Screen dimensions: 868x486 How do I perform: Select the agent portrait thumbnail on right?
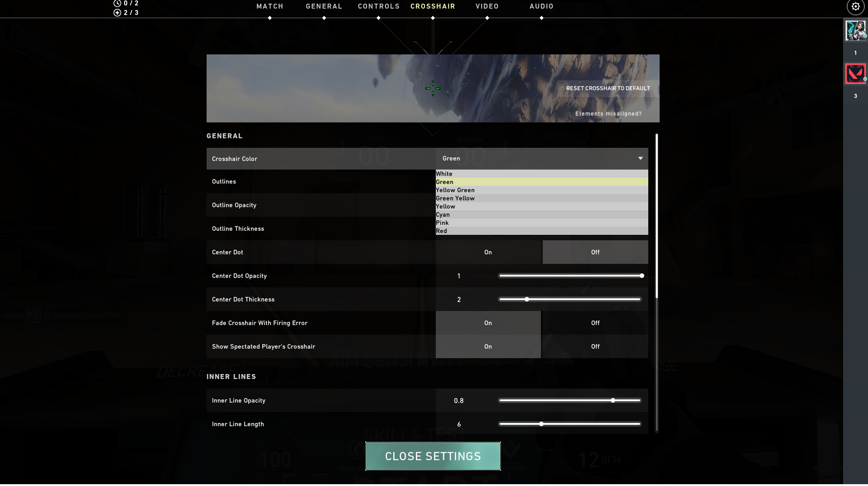pos(855,31)
